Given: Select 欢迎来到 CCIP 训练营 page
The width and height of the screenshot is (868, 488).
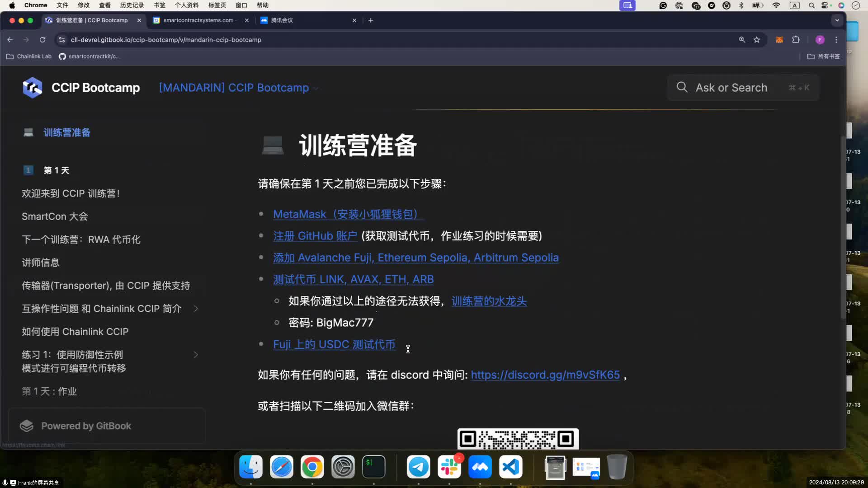Looking at the screenshot, I should pyautogui.click(x=71, y=193).
